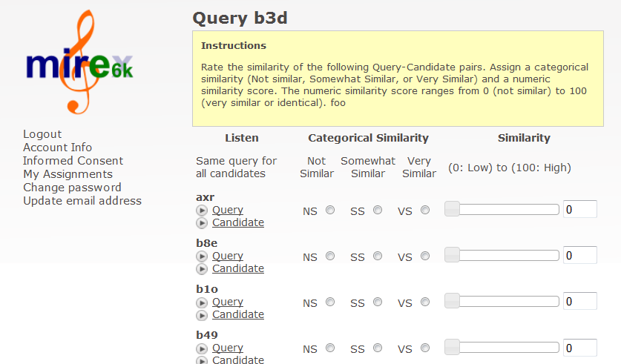621x364 pixels.
Task: Play the b1o Candidate audio icon
Action: (202, 315)
